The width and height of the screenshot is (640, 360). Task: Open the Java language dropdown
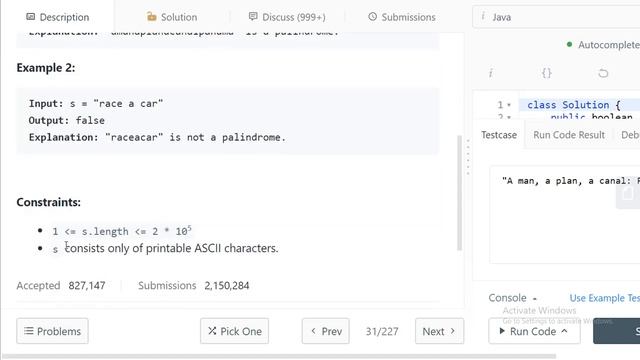(556, 17)
